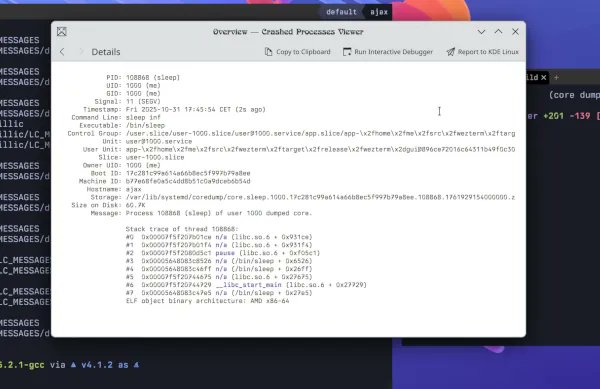The image size is (600, 389).
Task: Click the Hostname value 'ajax'
Action: pos(134,189)
